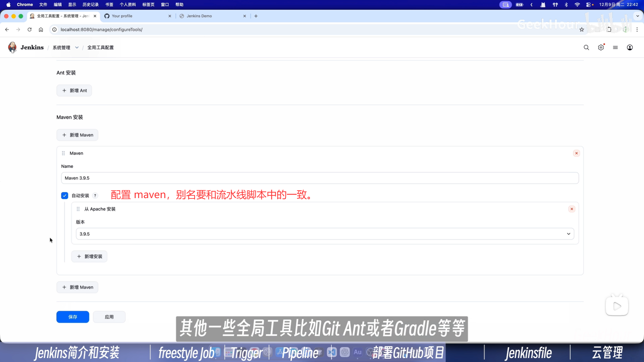644x362 pixels.
Task: Bookmark this page with star icon
Action: click(x=582, y=29)
